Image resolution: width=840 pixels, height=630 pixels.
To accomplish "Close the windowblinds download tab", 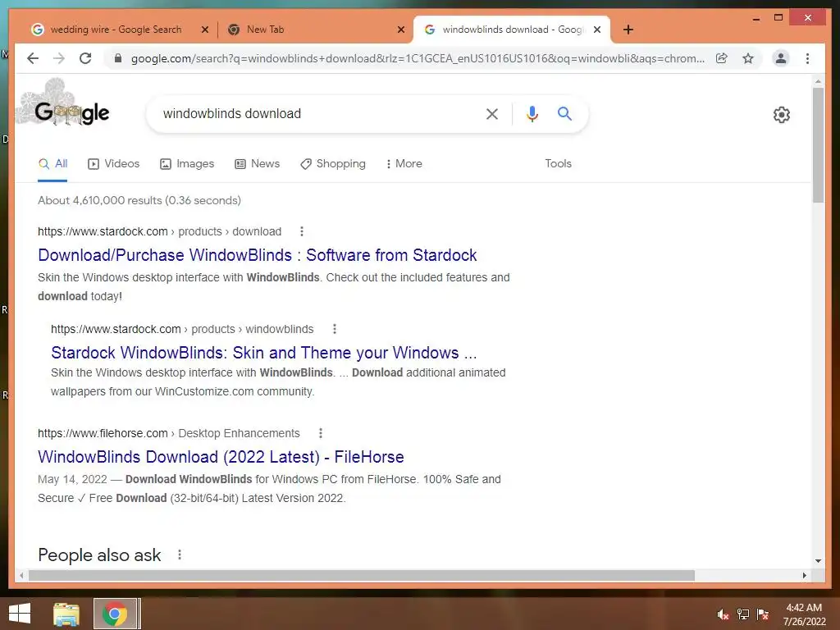I will [x=597, y=30].
